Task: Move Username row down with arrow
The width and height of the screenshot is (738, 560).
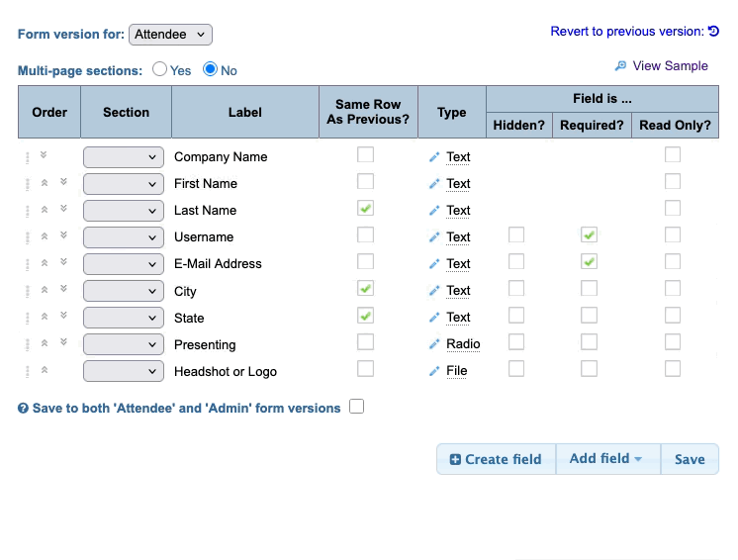Action: click(63, 235)
